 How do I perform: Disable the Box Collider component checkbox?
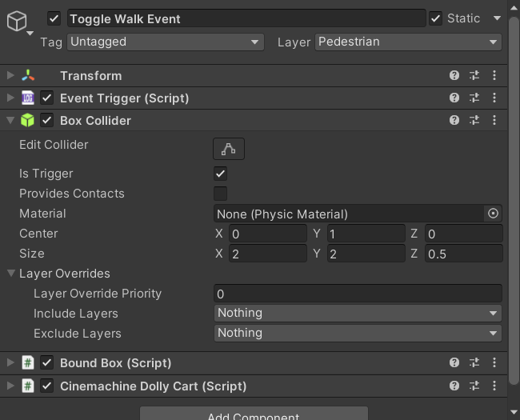point(46,120)
